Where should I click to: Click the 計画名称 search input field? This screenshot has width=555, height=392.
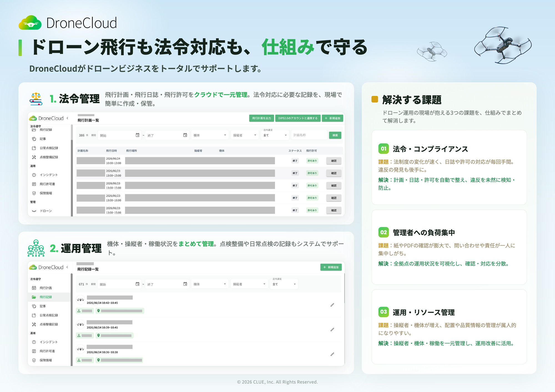[x=309, y=135]
